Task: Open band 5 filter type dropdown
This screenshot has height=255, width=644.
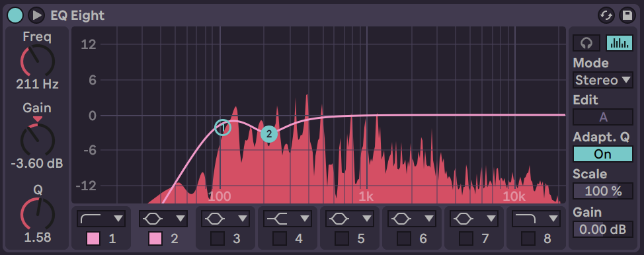Action: click(350, 219)
